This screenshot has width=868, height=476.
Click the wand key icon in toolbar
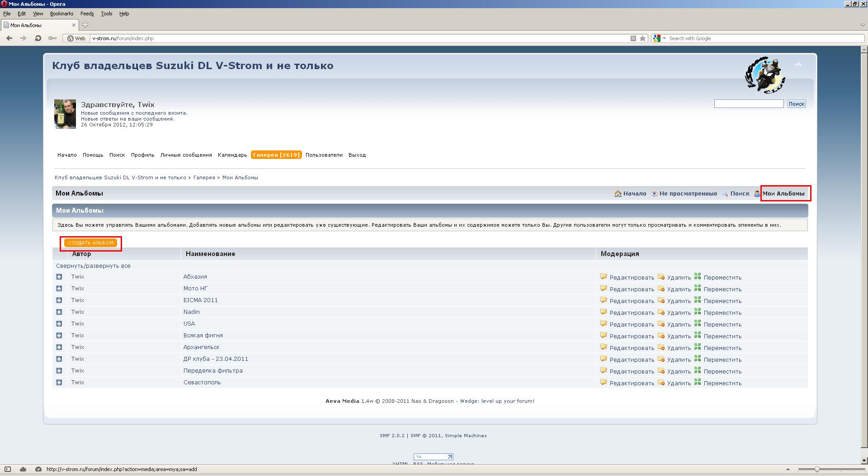52,38
